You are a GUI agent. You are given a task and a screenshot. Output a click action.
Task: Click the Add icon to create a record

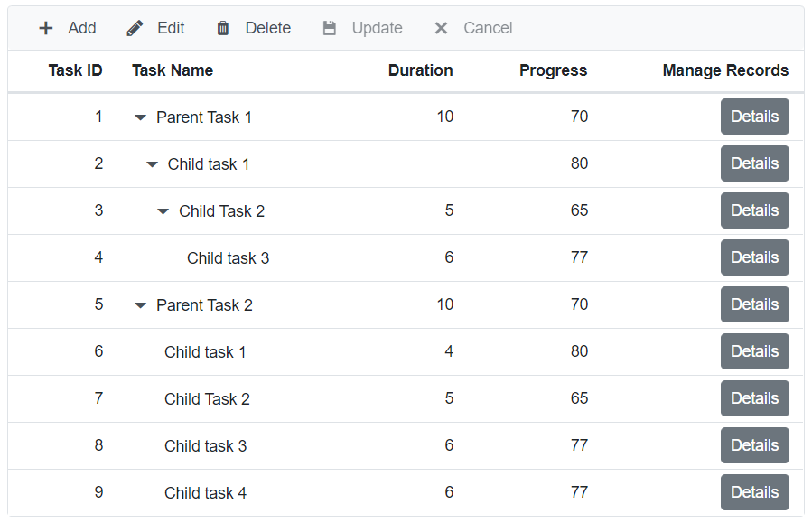(46, 27)
